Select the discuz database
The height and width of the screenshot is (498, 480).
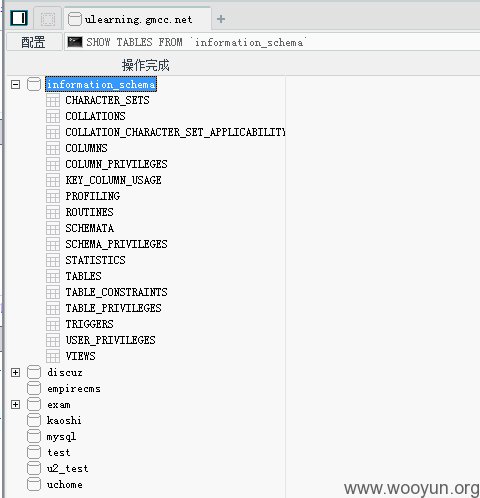pos(65,372)
